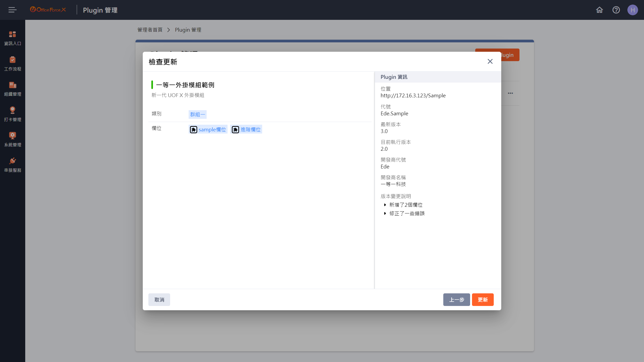Click the sample欄位 tag label
This screenshot has height=362, width=644.
click(x=212, y=130)
